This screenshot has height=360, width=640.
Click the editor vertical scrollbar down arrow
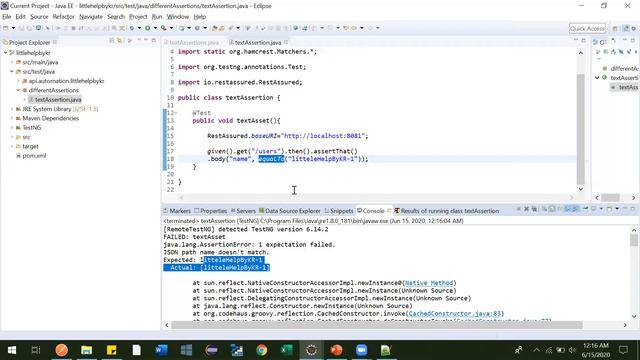tap(580, 189)
